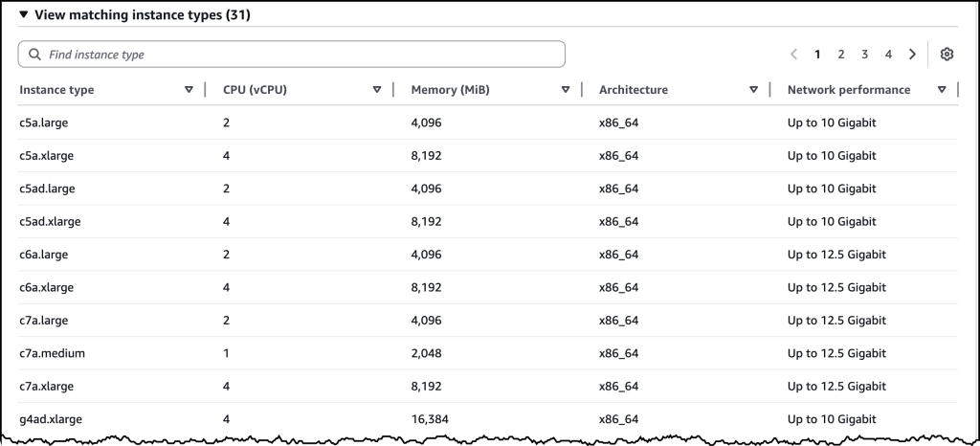Click the Network performance column header

pyautogui.click(x=849, y=90)
